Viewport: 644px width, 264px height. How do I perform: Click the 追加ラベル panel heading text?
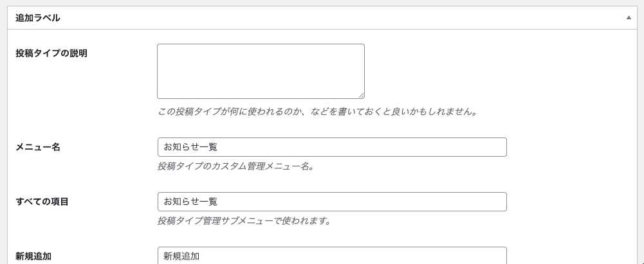coord(38,18)
